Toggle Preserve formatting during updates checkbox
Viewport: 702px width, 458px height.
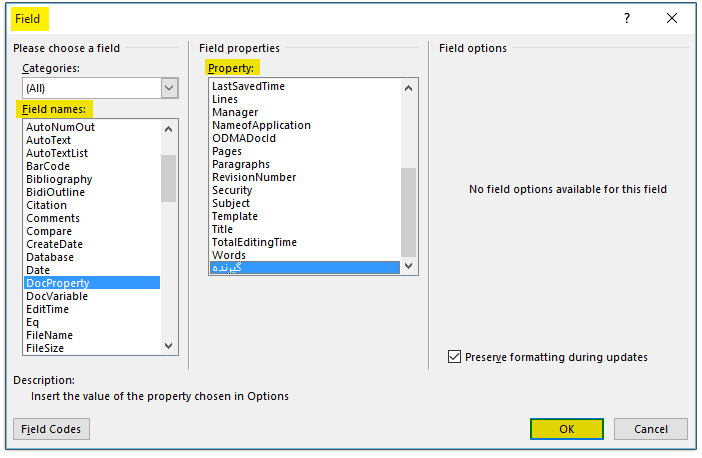(x=454, y=357)
